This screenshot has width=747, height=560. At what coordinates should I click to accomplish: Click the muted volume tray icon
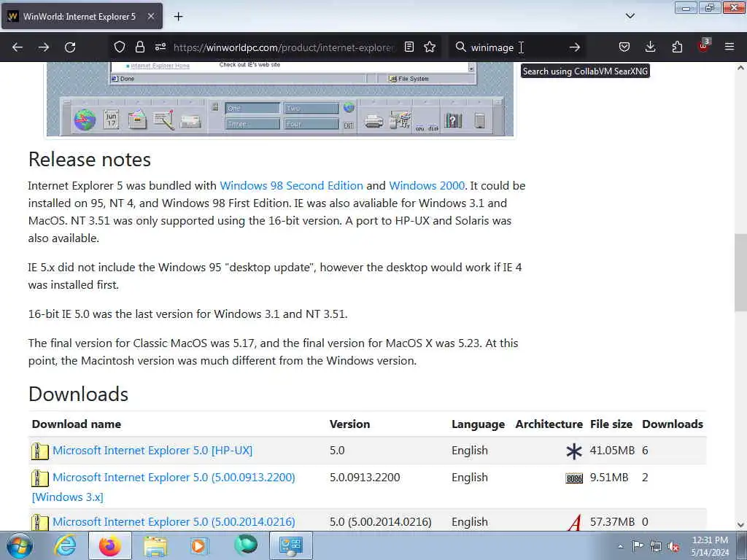tap(673, 546)
